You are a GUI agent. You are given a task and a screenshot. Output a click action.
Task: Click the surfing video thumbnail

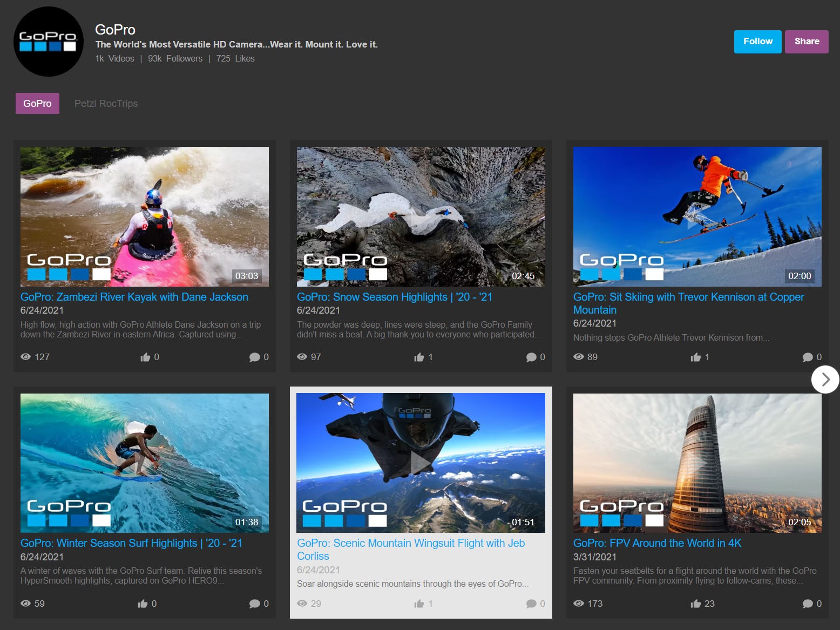[x=145, y=463]
